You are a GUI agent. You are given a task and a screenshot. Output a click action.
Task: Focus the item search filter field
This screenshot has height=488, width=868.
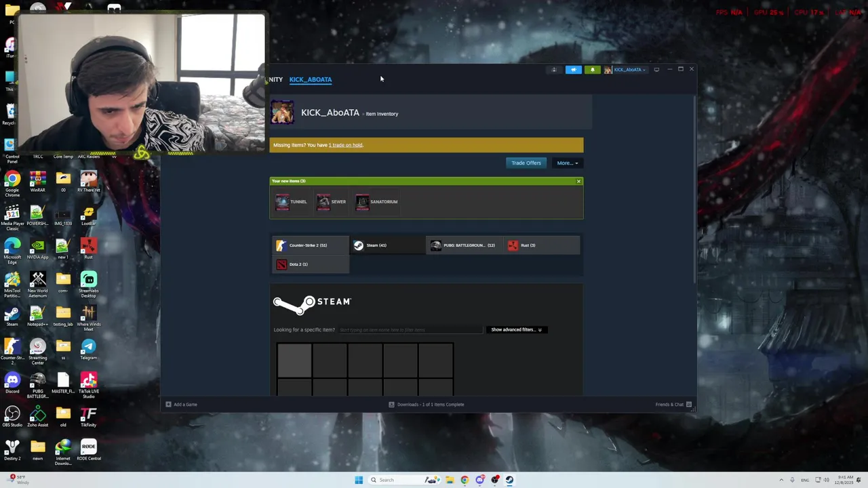(x=410, y=329)
